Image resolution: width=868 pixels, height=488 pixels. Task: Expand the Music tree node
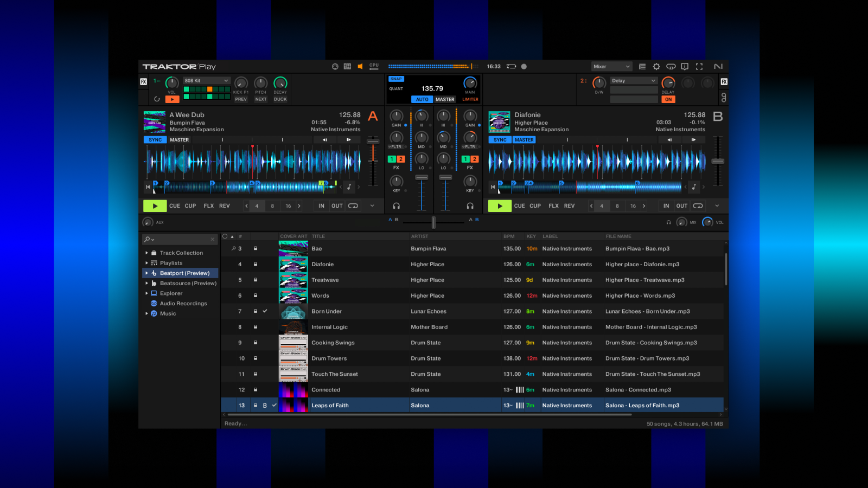click(146, 314)
